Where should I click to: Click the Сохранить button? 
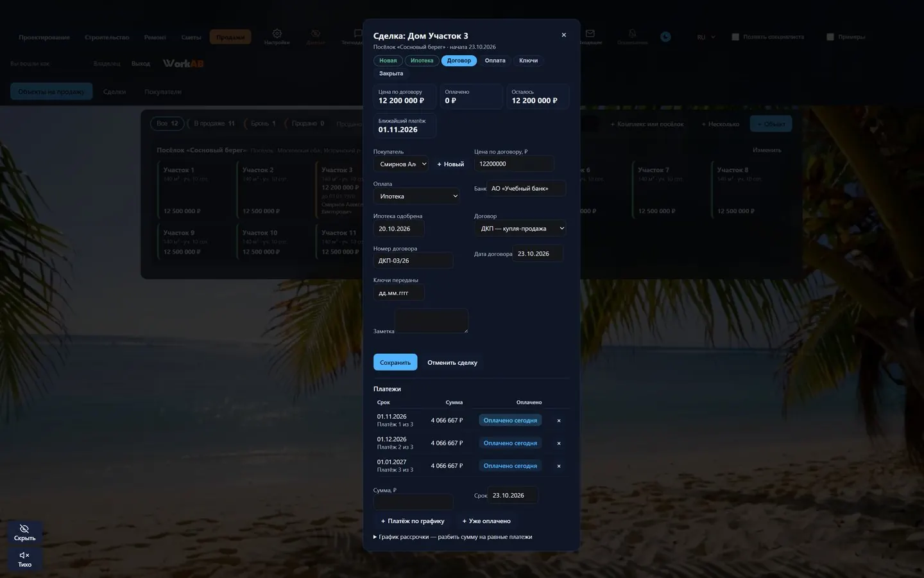click(x=395, y=362)
